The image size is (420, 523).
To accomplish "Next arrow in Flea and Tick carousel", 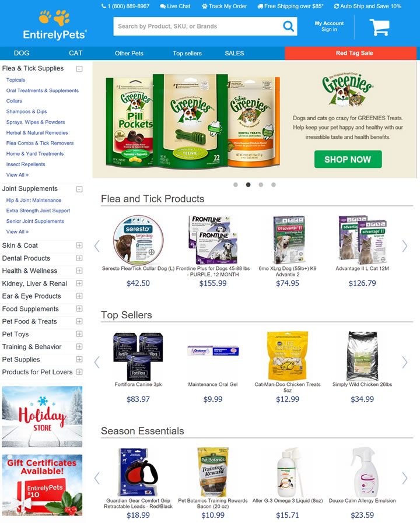I will [x=405, y=246].
